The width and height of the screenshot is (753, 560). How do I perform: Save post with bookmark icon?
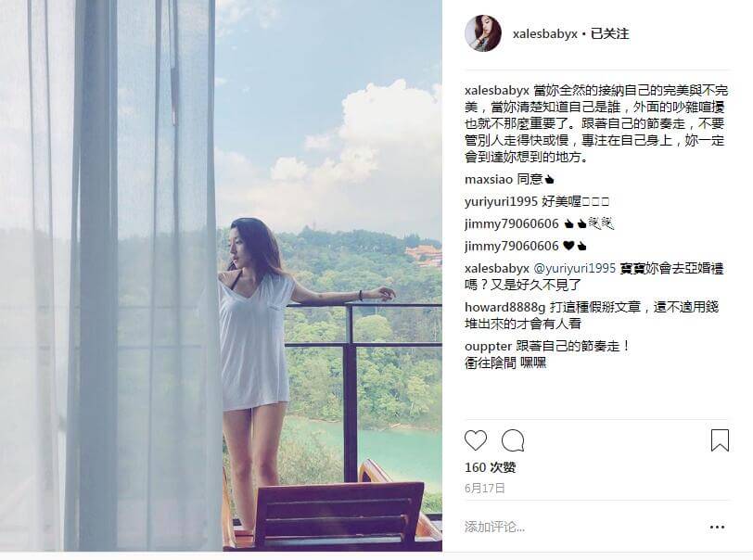coord(720,440)
